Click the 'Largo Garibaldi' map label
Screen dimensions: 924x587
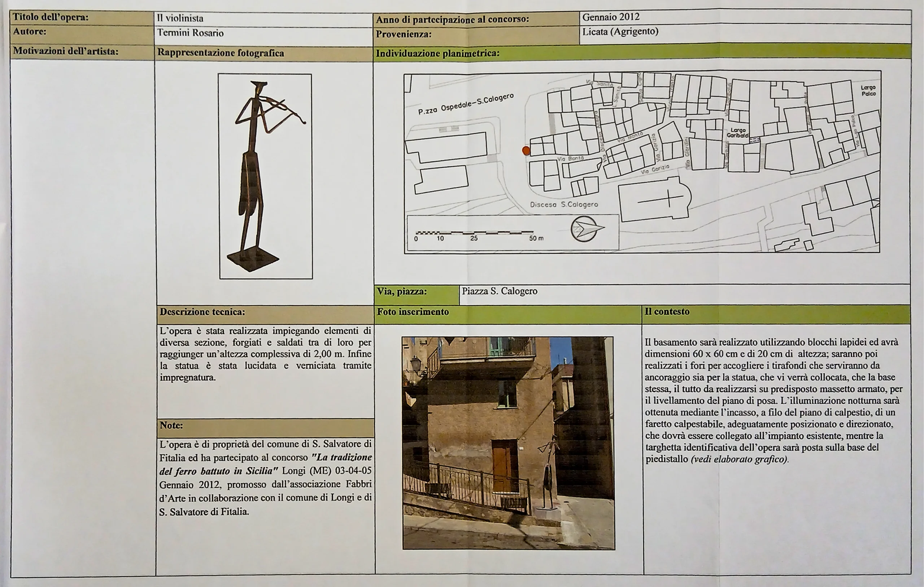pos(737,133)
